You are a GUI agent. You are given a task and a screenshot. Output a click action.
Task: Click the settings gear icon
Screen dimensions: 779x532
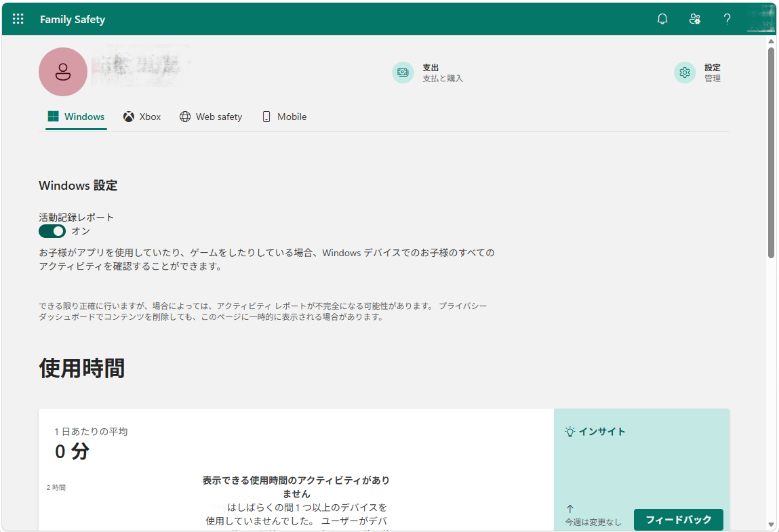pos(685,73)
